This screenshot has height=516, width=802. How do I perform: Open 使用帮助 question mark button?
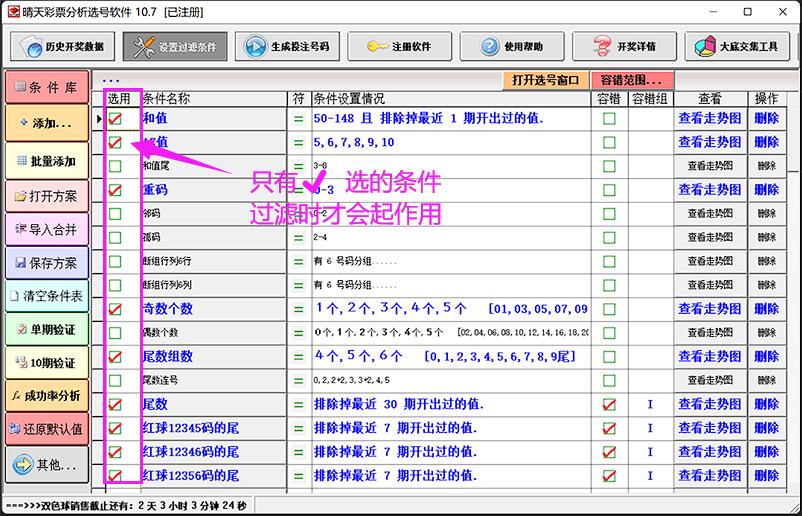[516, 47]
